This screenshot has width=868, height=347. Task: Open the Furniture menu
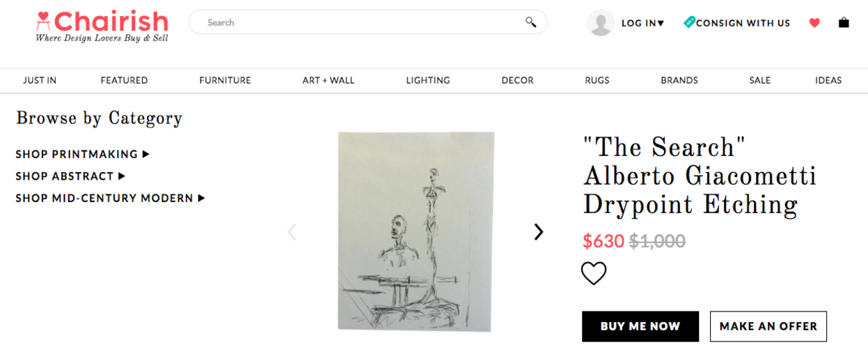(x=225, y=80)
